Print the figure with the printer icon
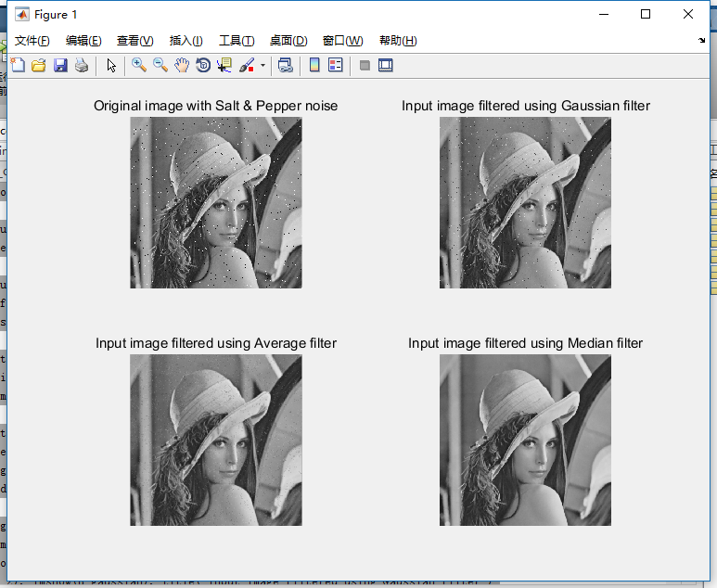Screen dimensions: 717x588 point(82,65)
